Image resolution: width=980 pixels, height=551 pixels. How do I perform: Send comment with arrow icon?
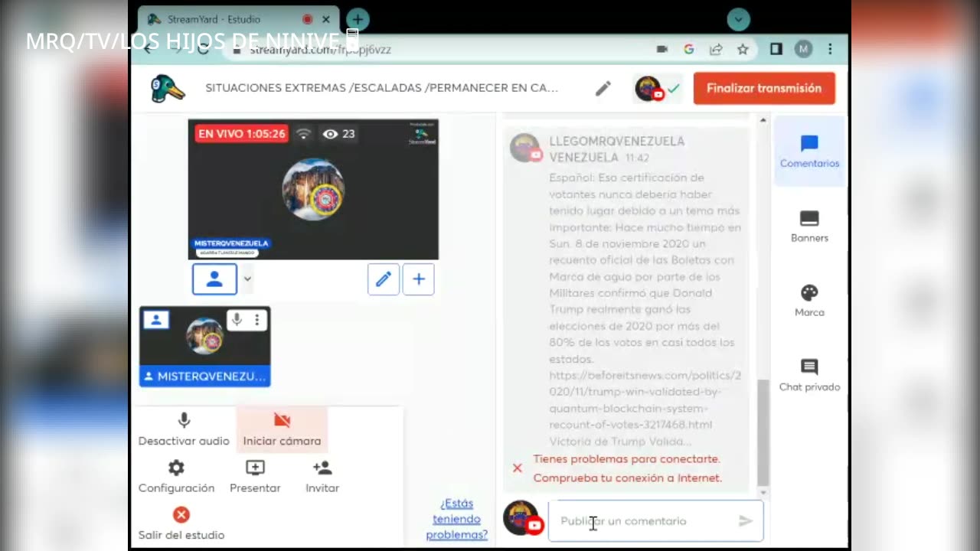point(746,521)
